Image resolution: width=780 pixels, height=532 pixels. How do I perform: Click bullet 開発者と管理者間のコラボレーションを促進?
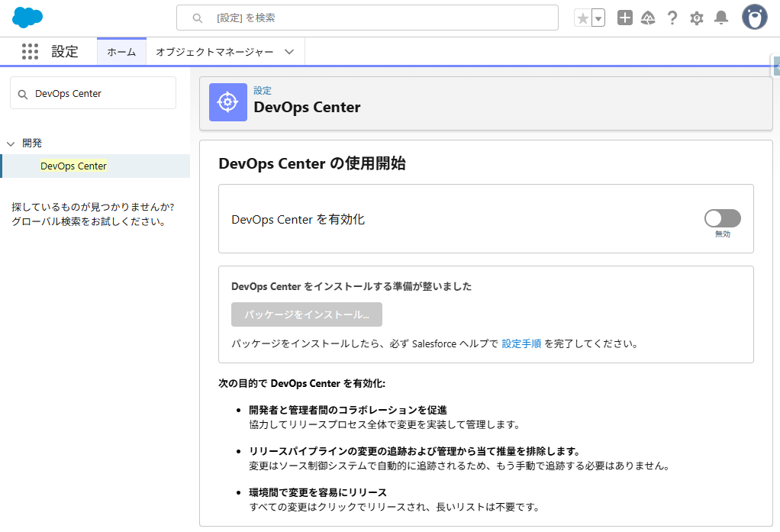[348, 410]
